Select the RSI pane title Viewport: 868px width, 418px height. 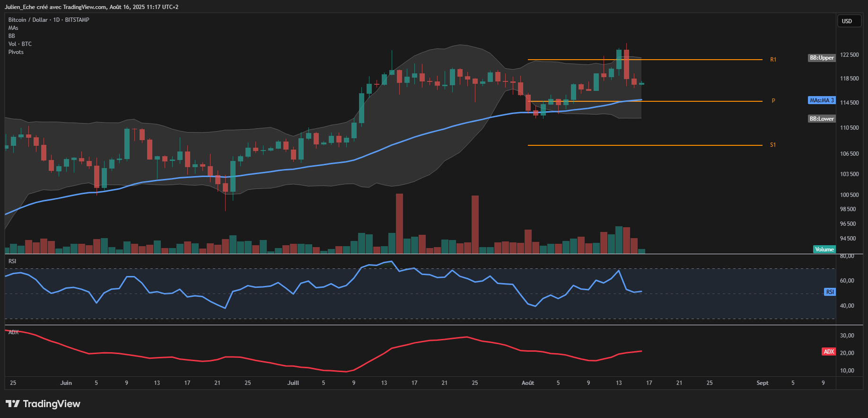[x=12, y=261]
